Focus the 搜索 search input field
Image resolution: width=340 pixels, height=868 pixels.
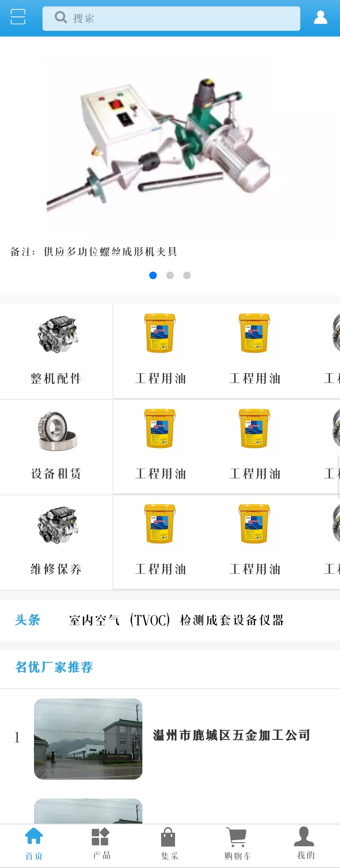tap(171, 19)
